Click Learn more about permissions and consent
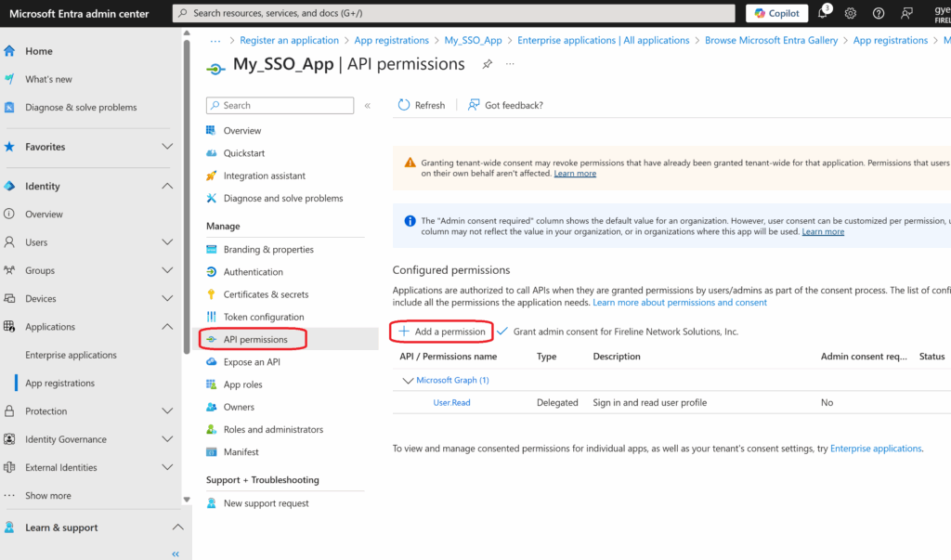Screen dimensions: 951x560 [679, 302]
